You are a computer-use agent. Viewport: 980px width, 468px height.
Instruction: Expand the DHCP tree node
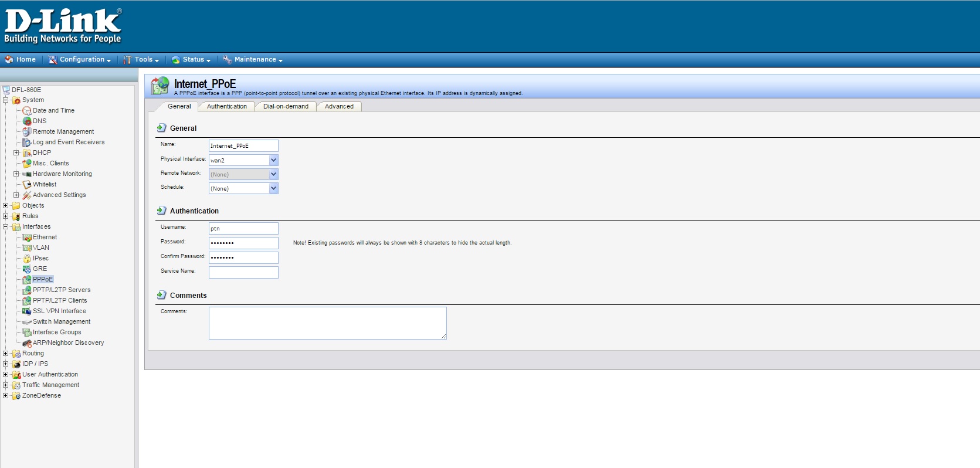16,153
